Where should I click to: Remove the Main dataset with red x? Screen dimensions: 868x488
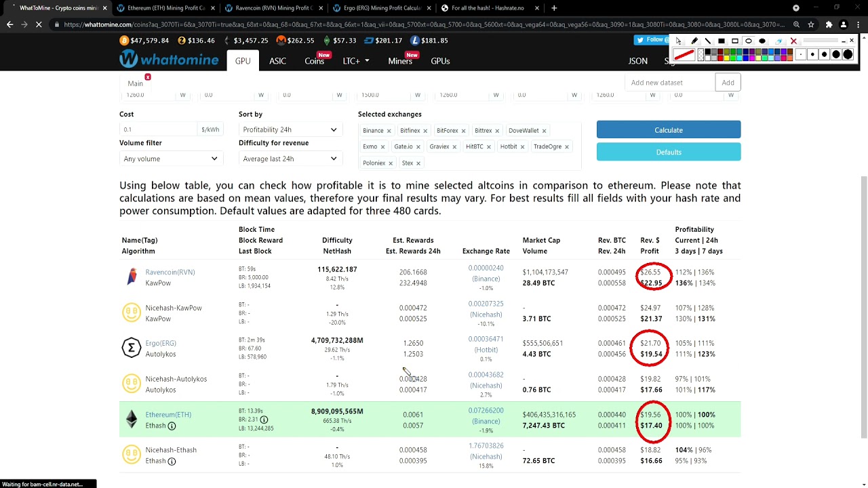click(147, 77)
